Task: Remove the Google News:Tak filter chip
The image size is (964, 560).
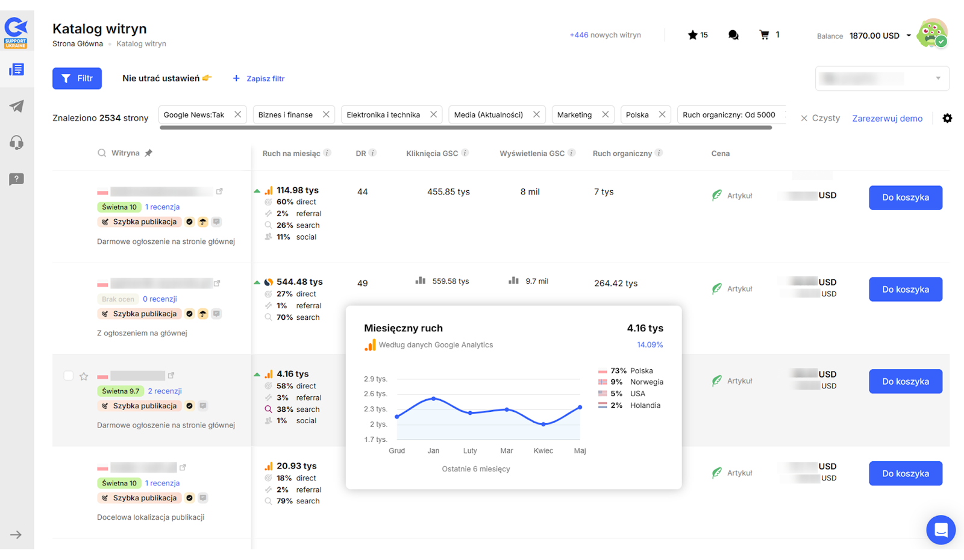Action: pos(238,114)
